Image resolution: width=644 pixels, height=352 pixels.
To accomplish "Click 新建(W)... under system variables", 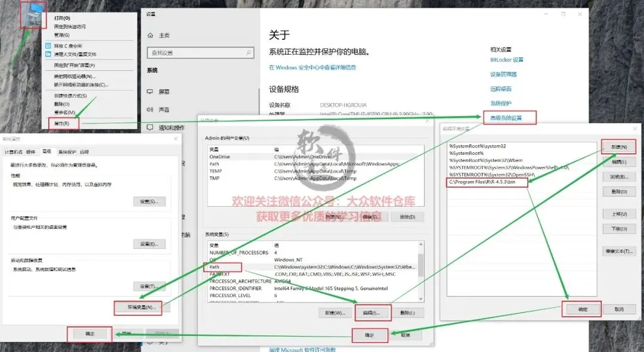I will coord(335,313).
